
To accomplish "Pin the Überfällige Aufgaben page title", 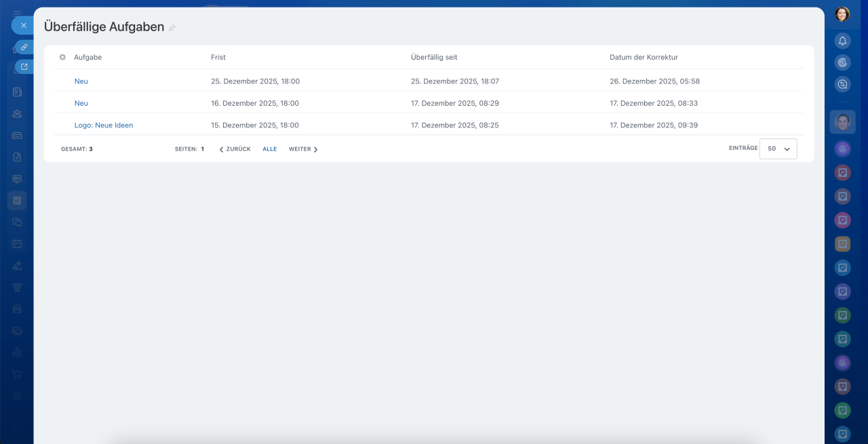I will (x=172, y=28).
